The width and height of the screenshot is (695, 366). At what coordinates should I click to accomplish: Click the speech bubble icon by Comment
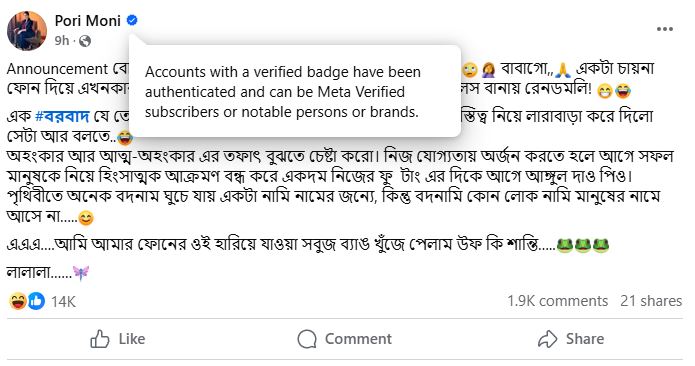click(x=307, y=339)
